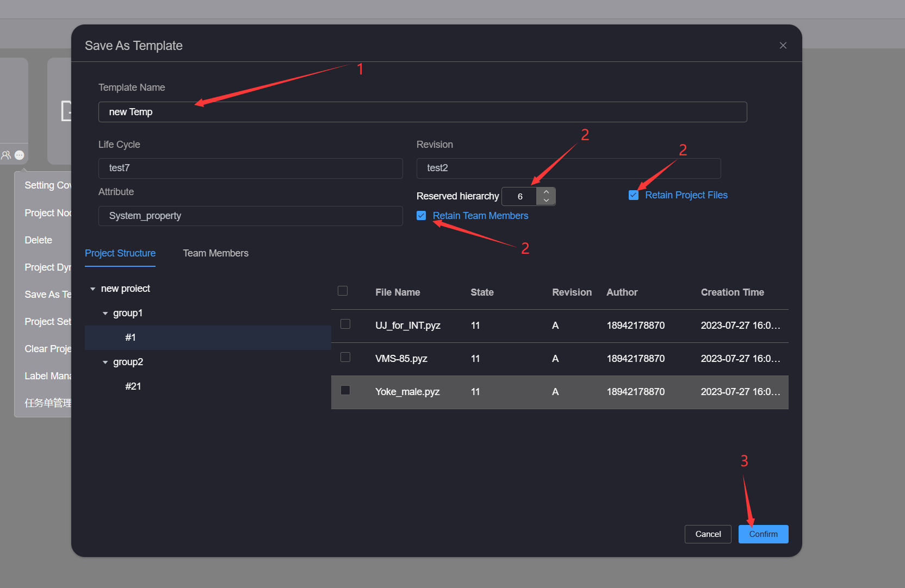Click the Creation Time column header
The image size is (905, 588).
pyautogui.click(x=732, y=292)
